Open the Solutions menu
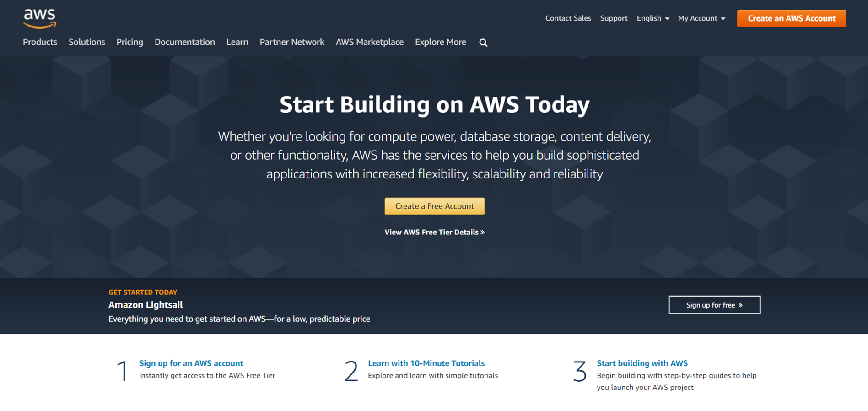The image size is (868, 411). click(87, 42)
